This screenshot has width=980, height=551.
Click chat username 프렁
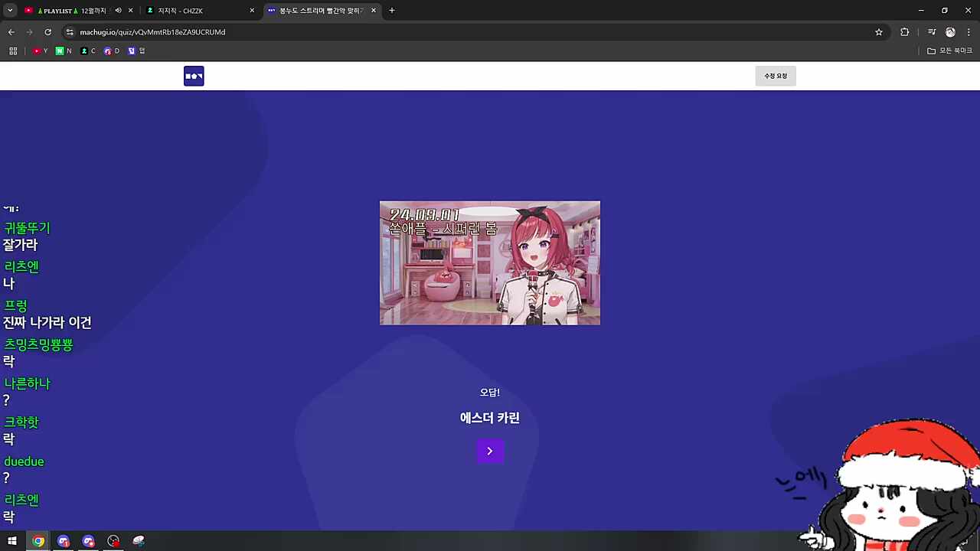(x=16, y=305)
